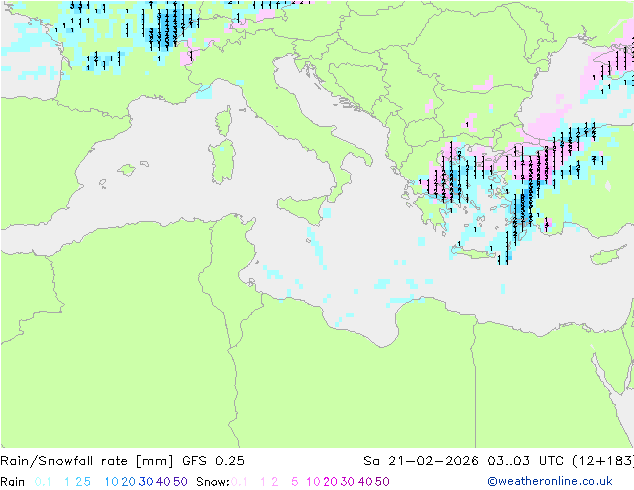Click the "(12+183)" forecast offset text

tap(603, 461)
